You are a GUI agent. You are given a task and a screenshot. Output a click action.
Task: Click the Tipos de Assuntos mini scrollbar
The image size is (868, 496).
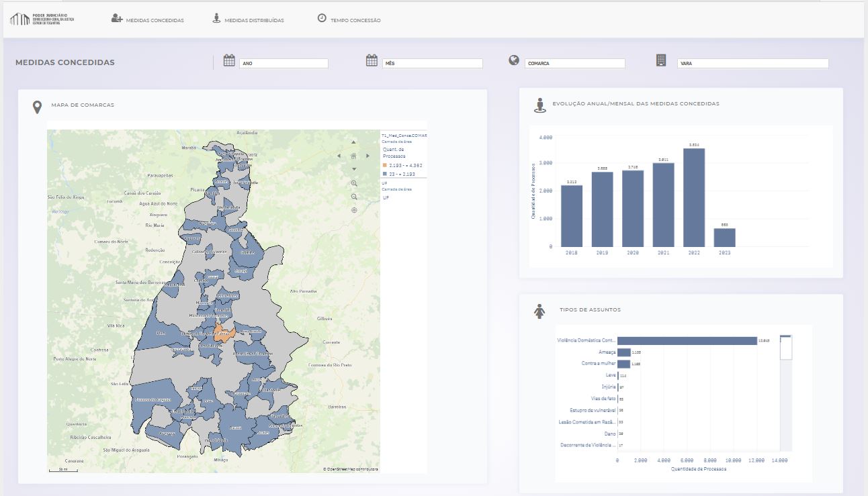pos(785,347)
